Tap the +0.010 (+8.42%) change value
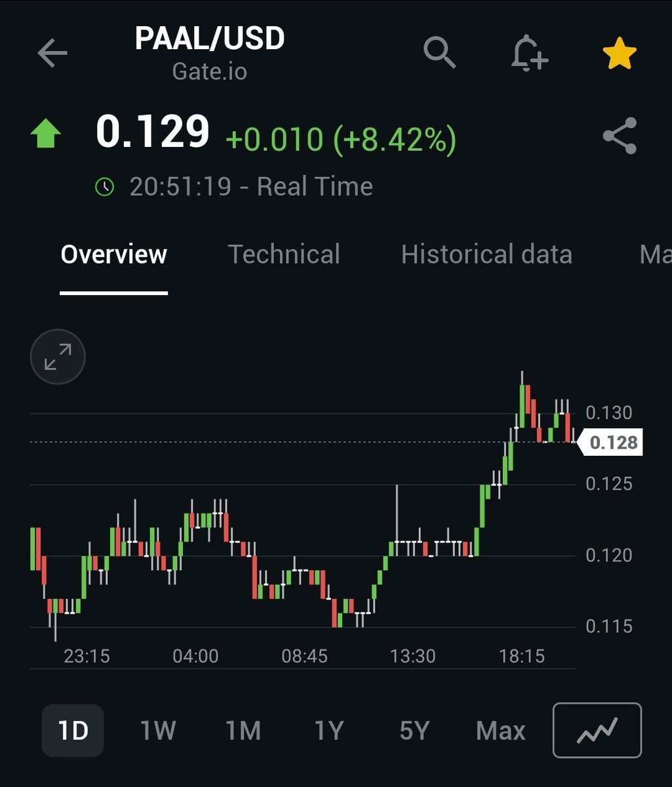672x787 pixels. [x=340, y=140]
